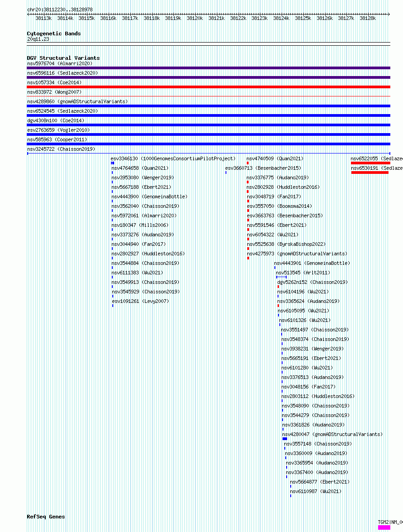The width and height of the screenshot is (403, 532).
Task: Open nsv4289860 (gnomADStructuralVariants) entry
Action: (x=77, y=101)
